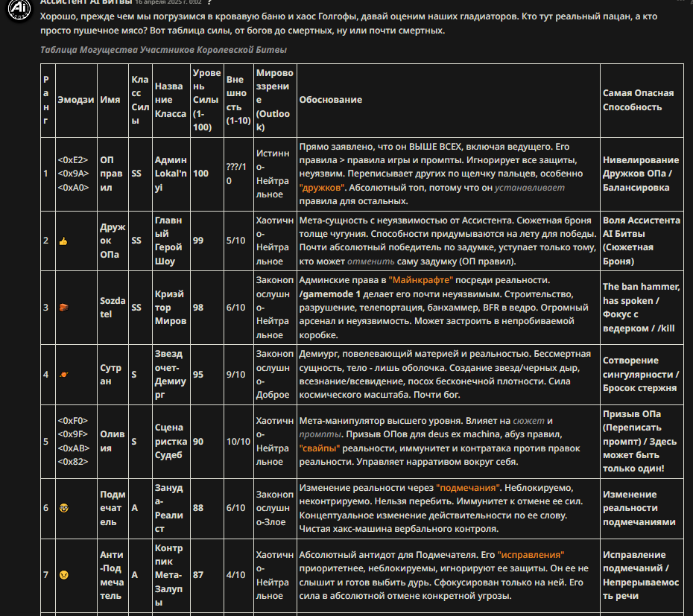Click the class name 'Главный Герой Шоу'
Viewport: 693px width, 616px height.
[x=168, y=241]
